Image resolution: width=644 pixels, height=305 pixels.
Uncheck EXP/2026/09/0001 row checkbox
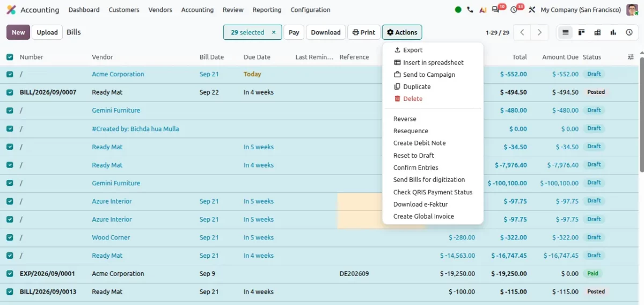[10, 273]
